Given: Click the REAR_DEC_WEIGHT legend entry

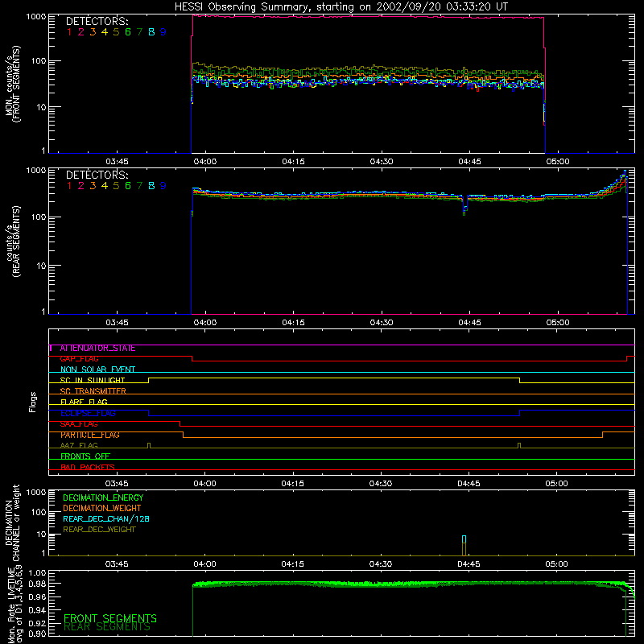Looking at the screenshot, I should point(99,530).
